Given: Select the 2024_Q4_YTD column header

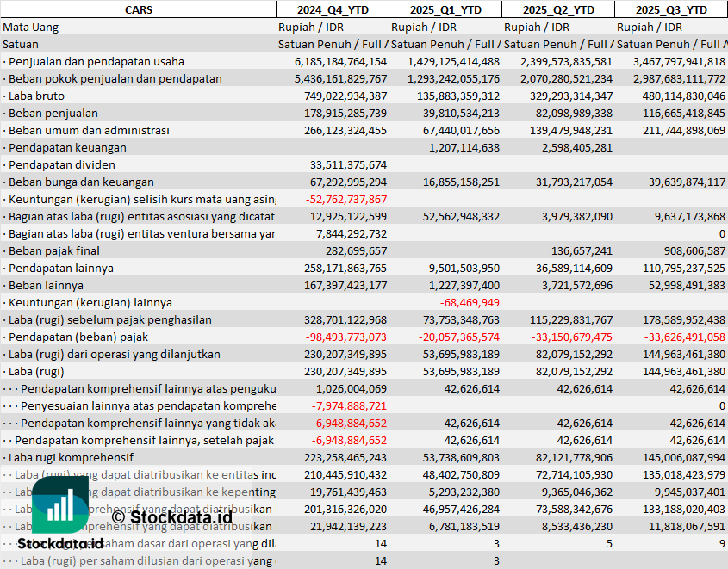Looking at the screenshot, I should [x=332, y=9].
